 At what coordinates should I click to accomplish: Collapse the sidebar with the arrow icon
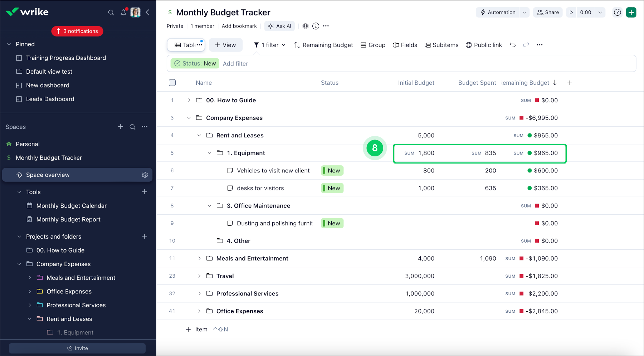[147, 13]
